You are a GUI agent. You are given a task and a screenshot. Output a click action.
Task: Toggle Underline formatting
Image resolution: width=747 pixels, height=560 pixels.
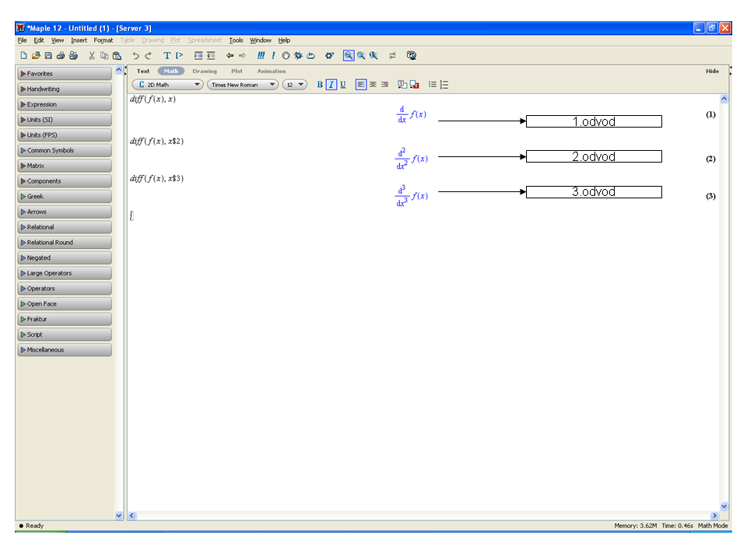pos(343,85)
